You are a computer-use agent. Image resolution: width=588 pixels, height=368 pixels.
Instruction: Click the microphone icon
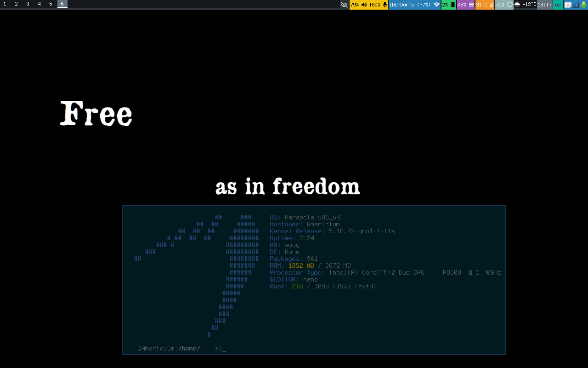(x=384, y=5)
